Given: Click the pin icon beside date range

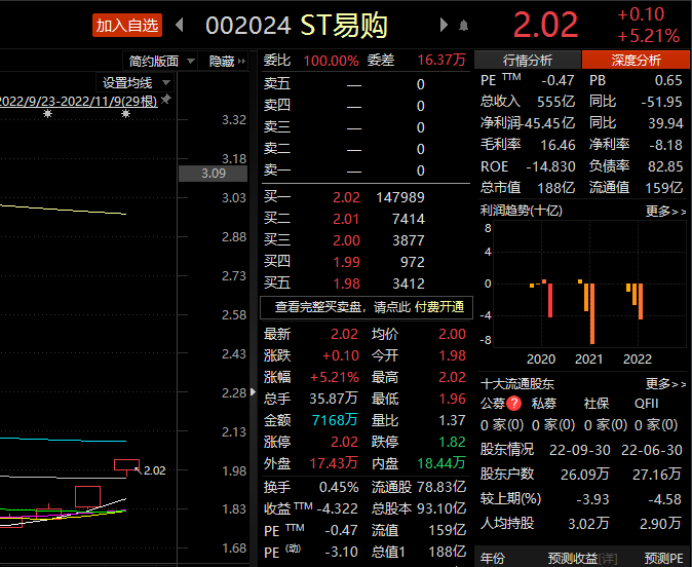Looking at the screenshot, I should (x=166, y=100).
